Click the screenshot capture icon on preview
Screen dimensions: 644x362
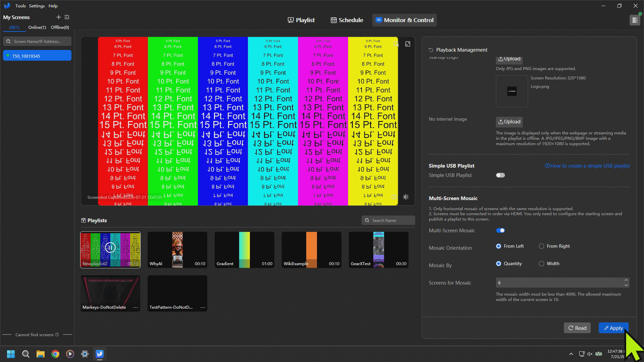click(x=396, y=44)
